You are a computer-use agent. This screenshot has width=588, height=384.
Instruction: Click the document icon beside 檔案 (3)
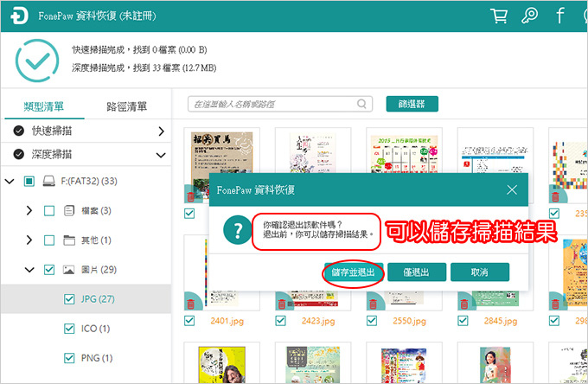(x=69, y=210)
